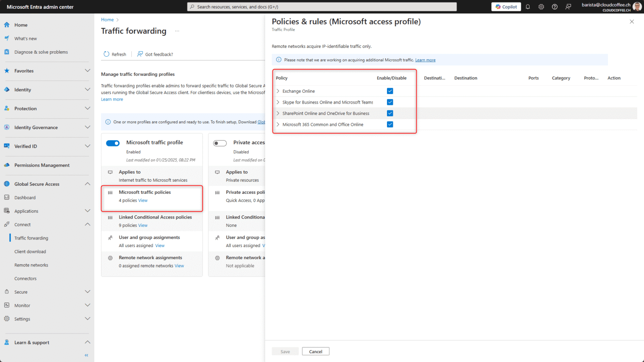Open the settings gear in the top bar
This screenshot has width=644, height=362.
(541, 6)
